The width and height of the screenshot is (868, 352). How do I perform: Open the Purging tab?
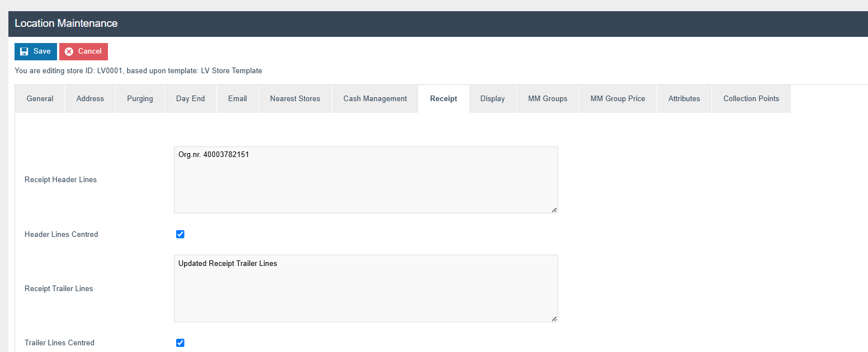(140, 99)
